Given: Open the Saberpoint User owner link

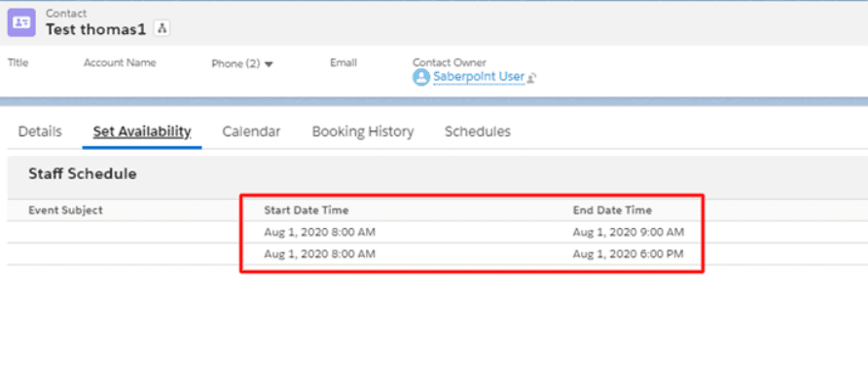Looking at the screenshot, I should tap(479, 76).
